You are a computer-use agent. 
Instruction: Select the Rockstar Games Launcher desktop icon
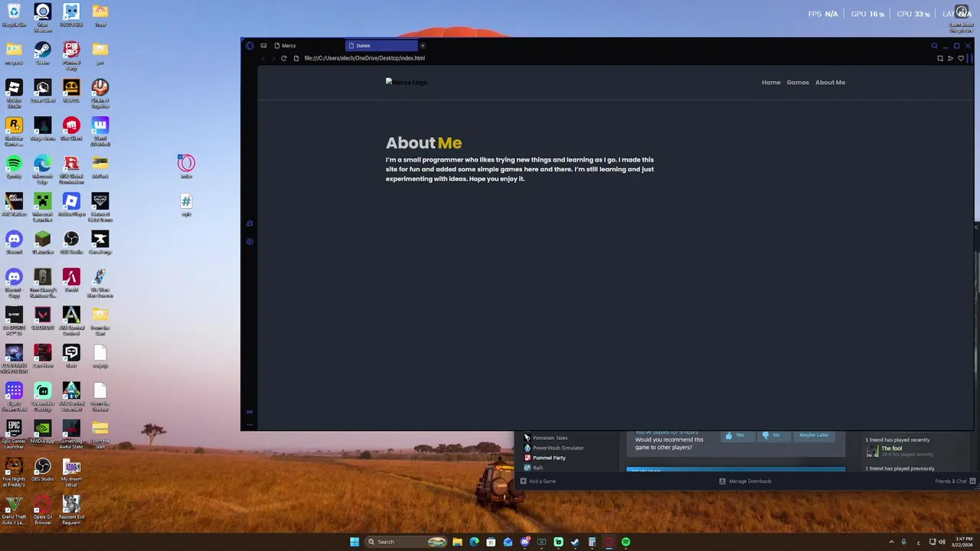14,132
